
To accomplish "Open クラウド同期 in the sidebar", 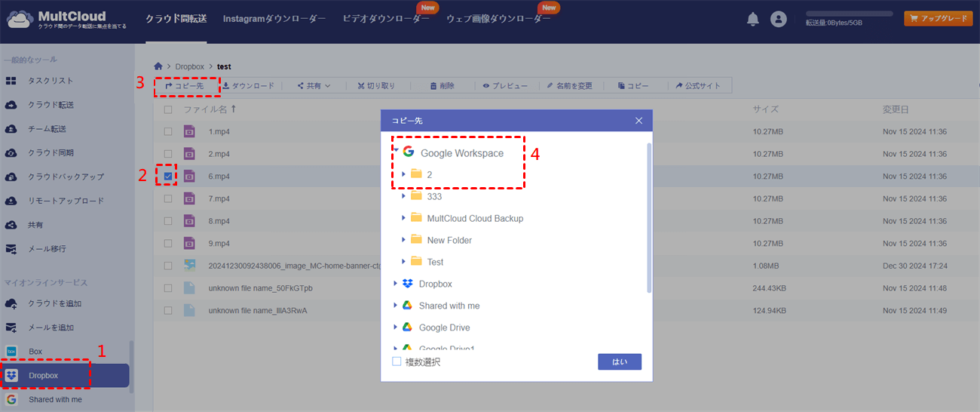I will coord(51,153).
